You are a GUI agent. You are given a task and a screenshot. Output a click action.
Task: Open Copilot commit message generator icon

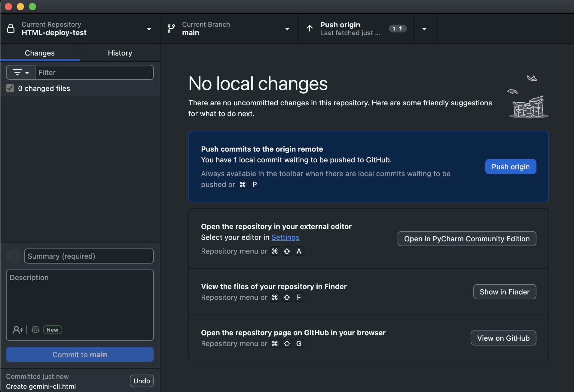click(35, 329)
